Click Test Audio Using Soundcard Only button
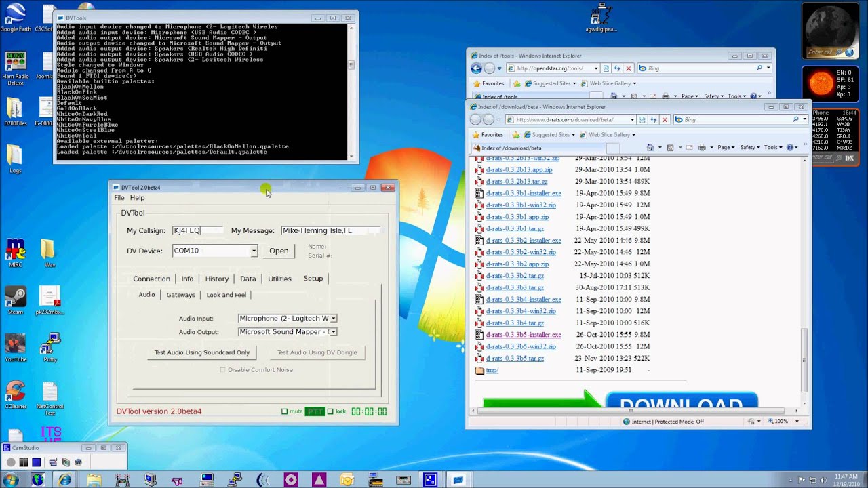The image size is (868, 488). click(202, 352)
